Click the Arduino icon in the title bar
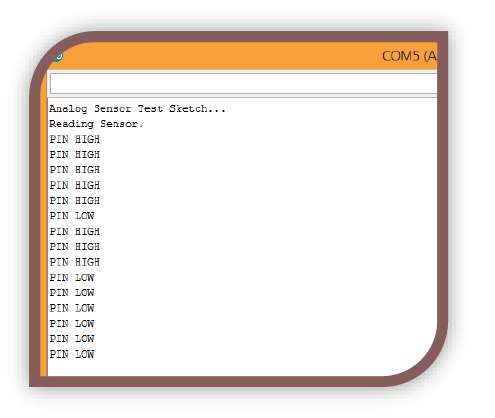The width and height of the screenshot is (495, 418). pyautogui.click(x=58, y=57)
